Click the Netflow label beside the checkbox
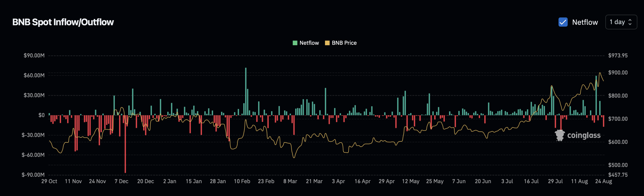This screenshot has width=644, height=196. [x=585, y=22]
